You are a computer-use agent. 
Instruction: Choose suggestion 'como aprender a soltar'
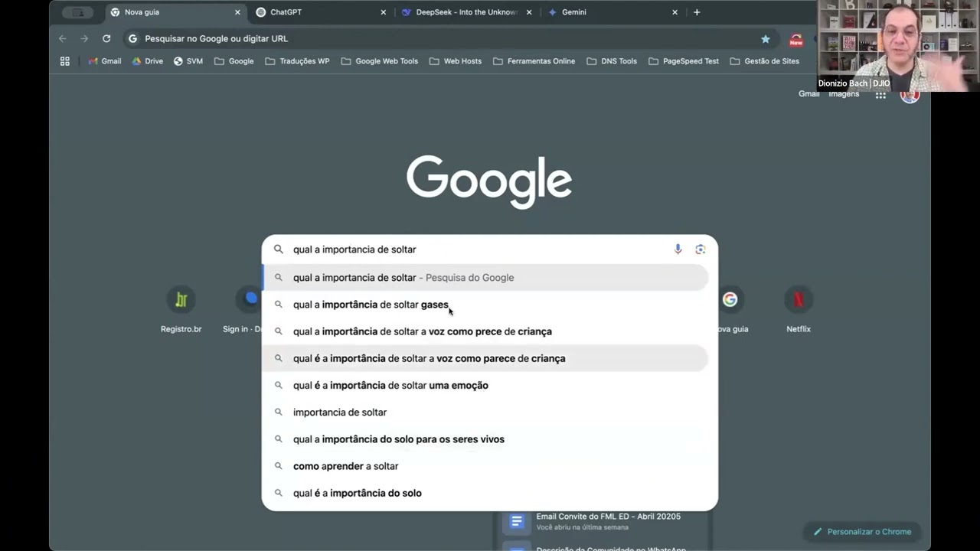pos(346,466)
